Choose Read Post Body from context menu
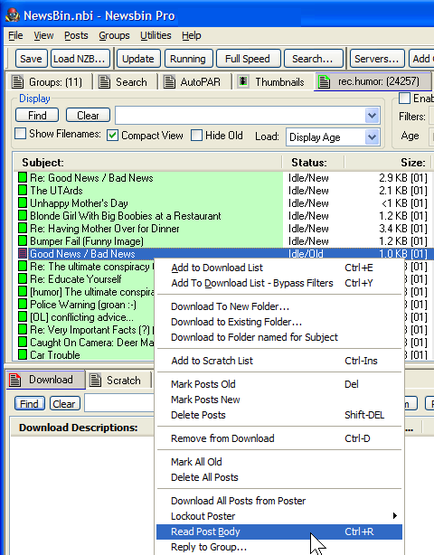The height and width of the screenshot is (555, 434). (x=279, y=532)
